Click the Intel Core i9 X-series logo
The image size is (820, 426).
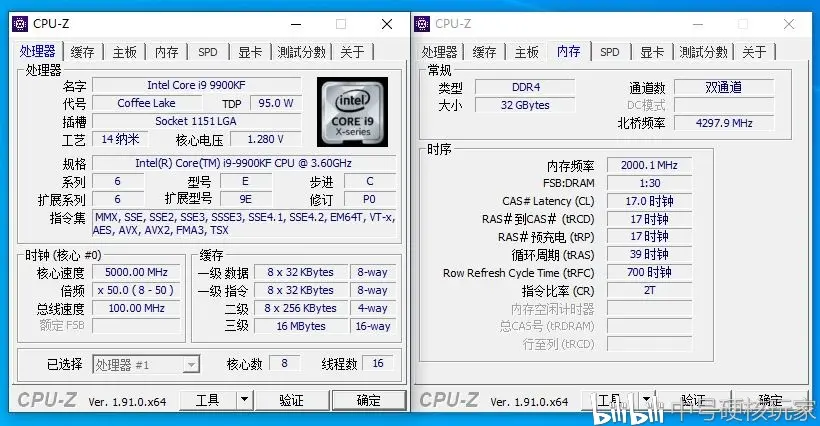(352, 112)
